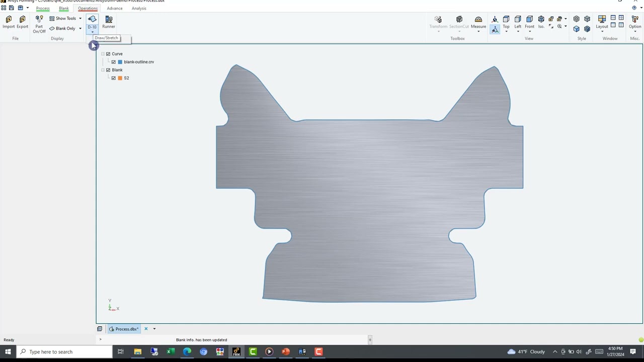
Task: Select the Operations ribbon tab
Action: [x=88, y=9]
